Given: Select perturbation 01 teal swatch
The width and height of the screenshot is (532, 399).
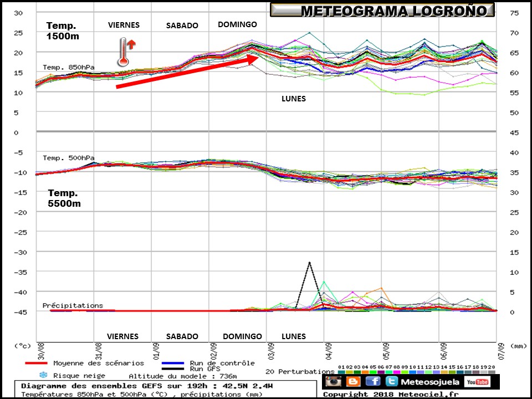Looking at the screenshot, I should pyautogui.click(x=341, y=372).
